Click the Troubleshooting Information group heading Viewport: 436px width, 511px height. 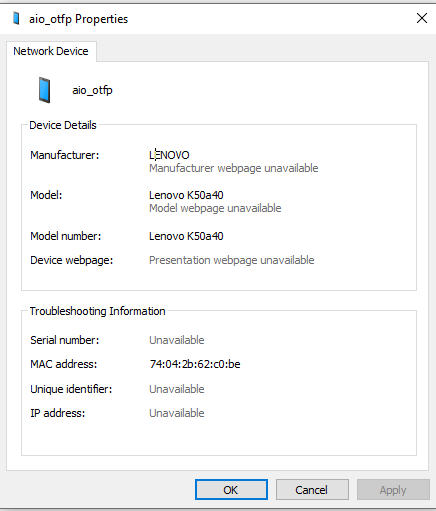pyautogui.click(x=98, y=311)
